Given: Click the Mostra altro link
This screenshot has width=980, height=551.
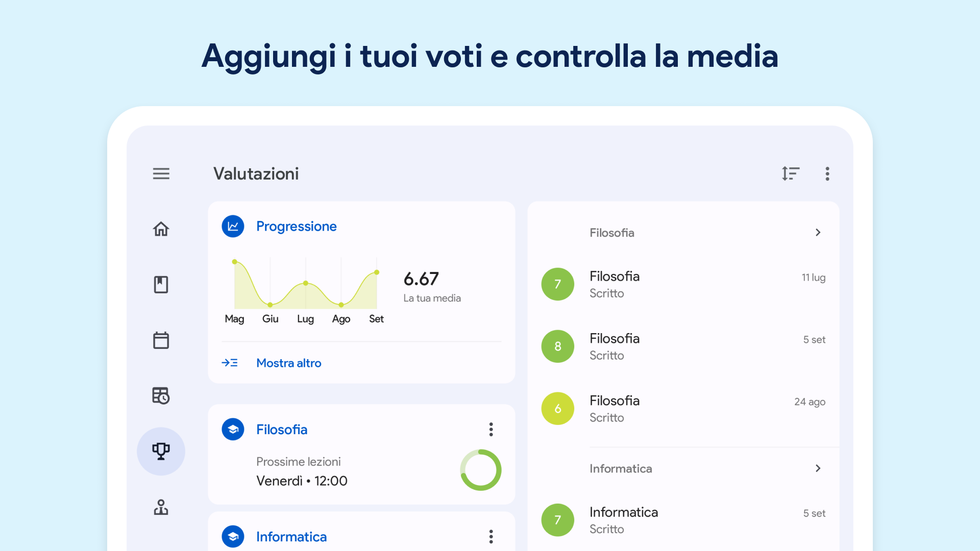Looking at the screenshot, I should pyautogui.click(x=288, y=363).
